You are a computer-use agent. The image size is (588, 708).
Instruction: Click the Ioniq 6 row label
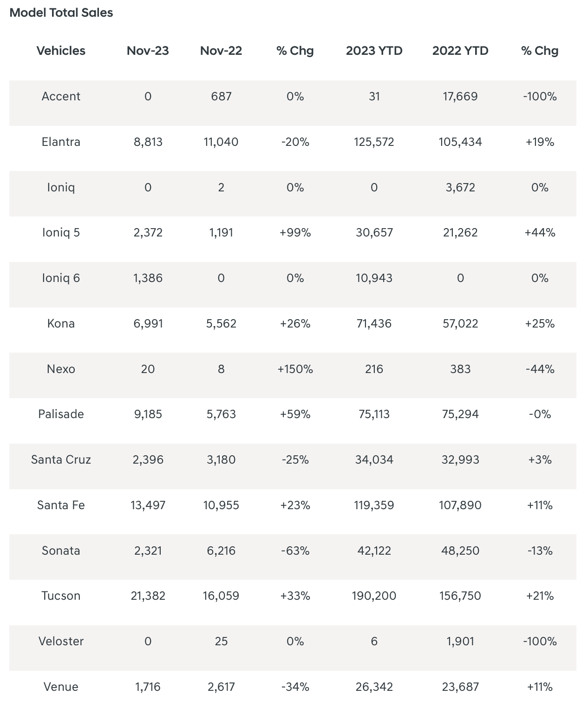(x=61, y=278)
